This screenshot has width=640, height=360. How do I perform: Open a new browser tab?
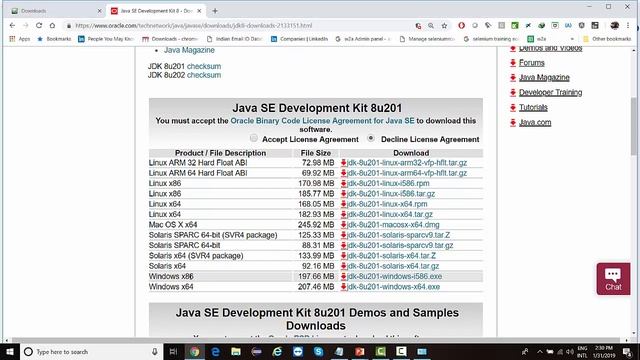215,11
